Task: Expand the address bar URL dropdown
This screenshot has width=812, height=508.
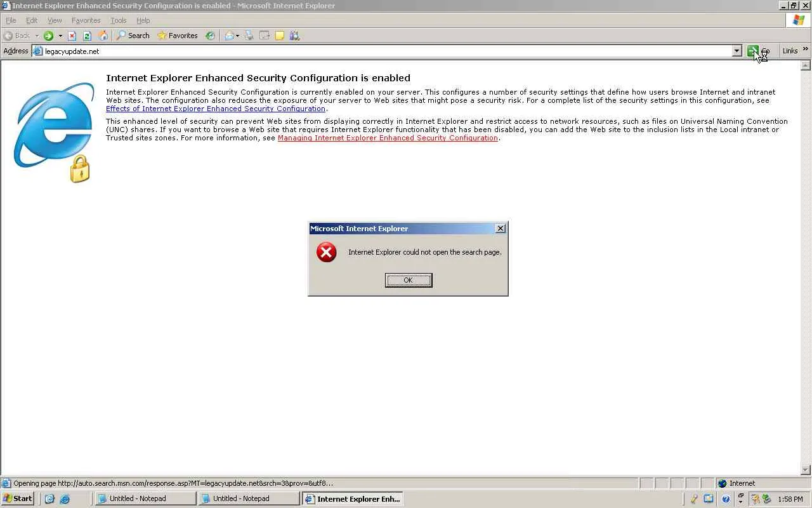Action: pos(737,51)
